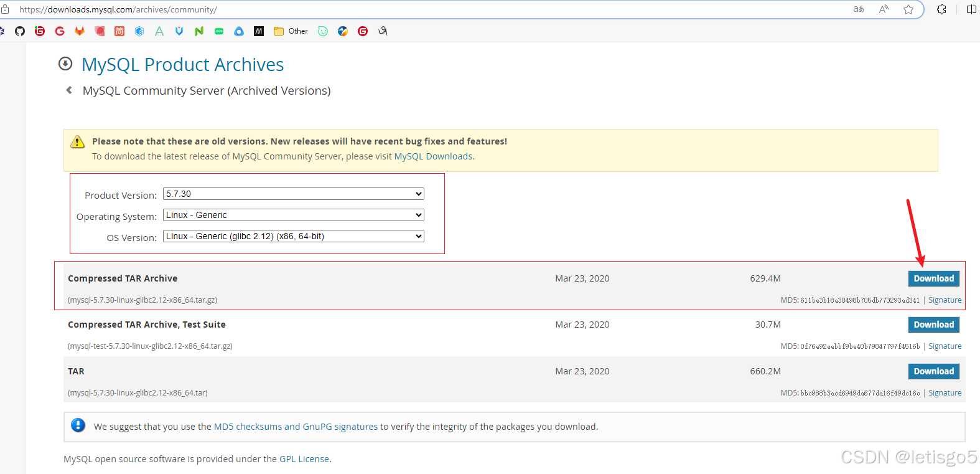Open the green JSON bookmark icon

(x=219, y=31)
